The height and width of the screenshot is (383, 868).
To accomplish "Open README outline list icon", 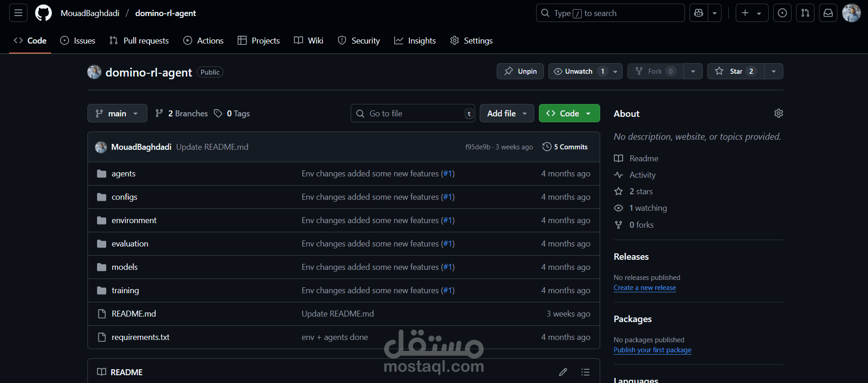I will 585,372.
